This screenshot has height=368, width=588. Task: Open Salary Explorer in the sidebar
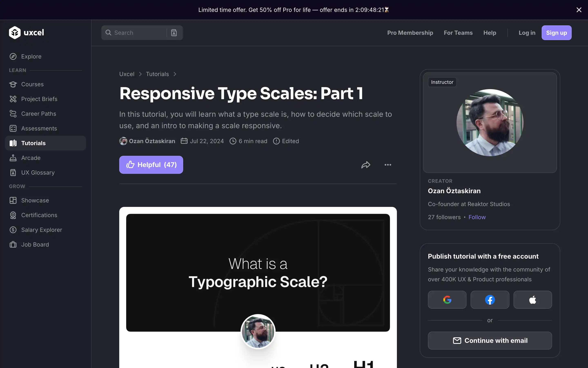[46, 230]
